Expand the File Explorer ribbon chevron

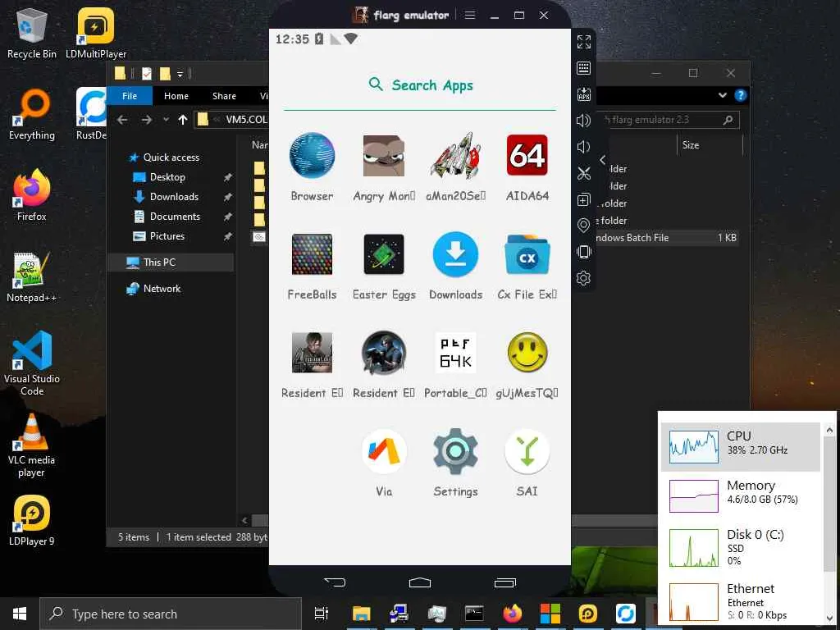click(x=723, y=95)
